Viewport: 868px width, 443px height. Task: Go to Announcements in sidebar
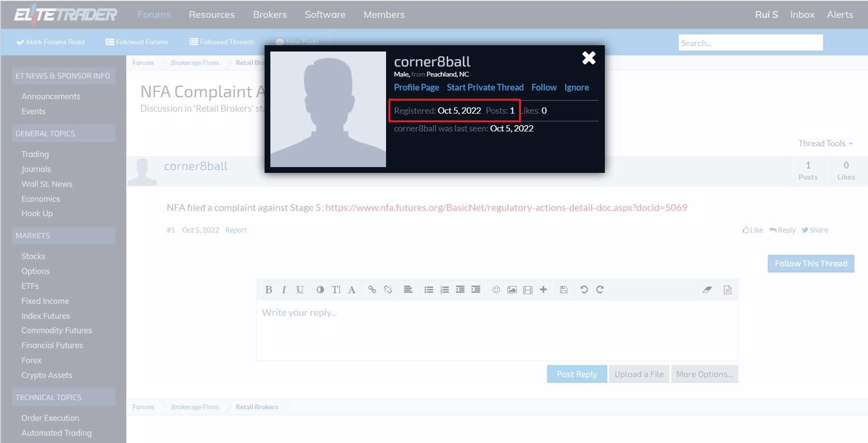(x=51, y=96)
